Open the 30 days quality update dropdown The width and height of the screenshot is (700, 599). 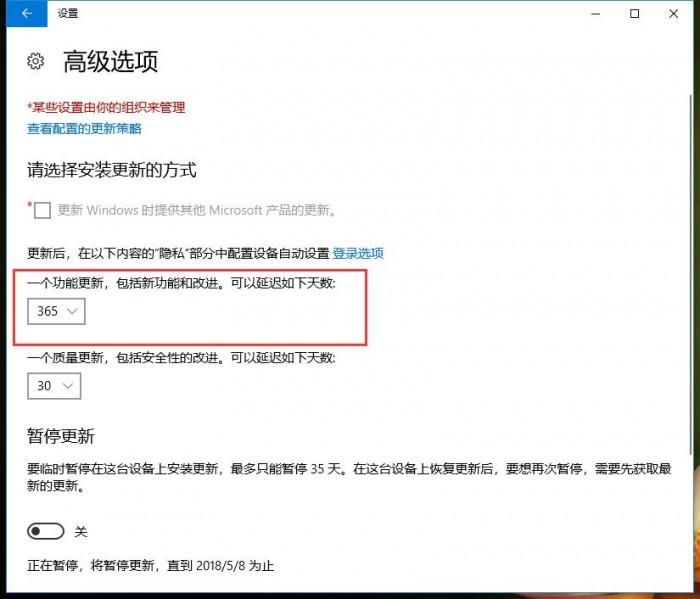[x=54, y=386]
